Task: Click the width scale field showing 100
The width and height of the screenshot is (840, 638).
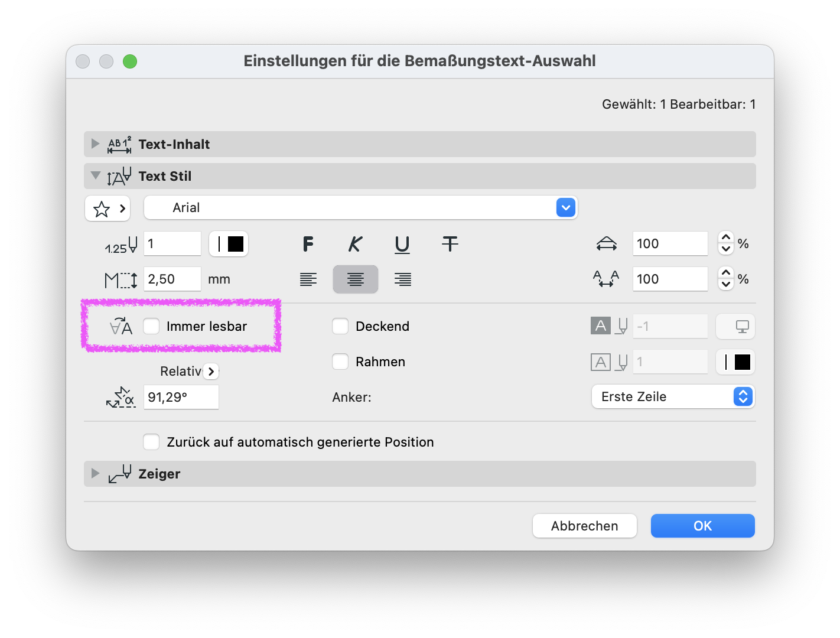Action: point(670,243)
